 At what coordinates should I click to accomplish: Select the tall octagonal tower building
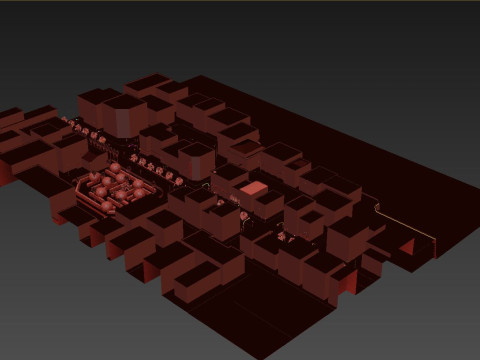[124, 117]
